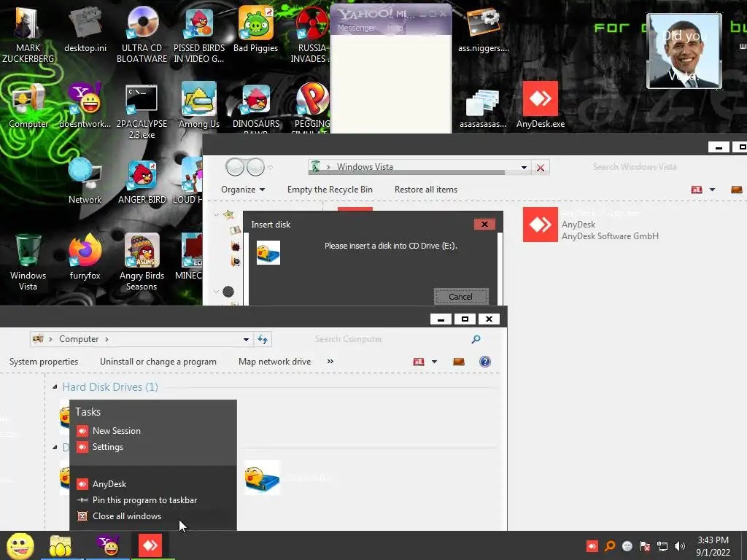Choose Close all windows in jump list
Image resolution: width=747 pixels, height=560 pixels.
tap(153, 516)
